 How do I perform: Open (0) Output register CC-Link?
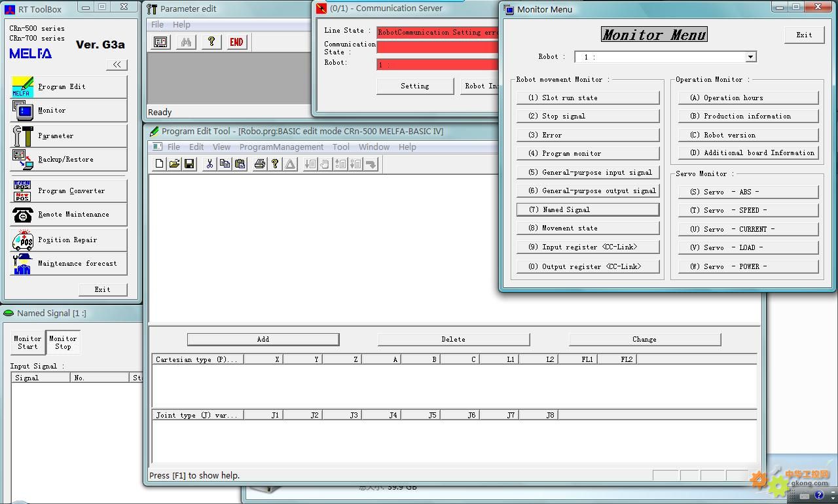(x=588, y=266)
